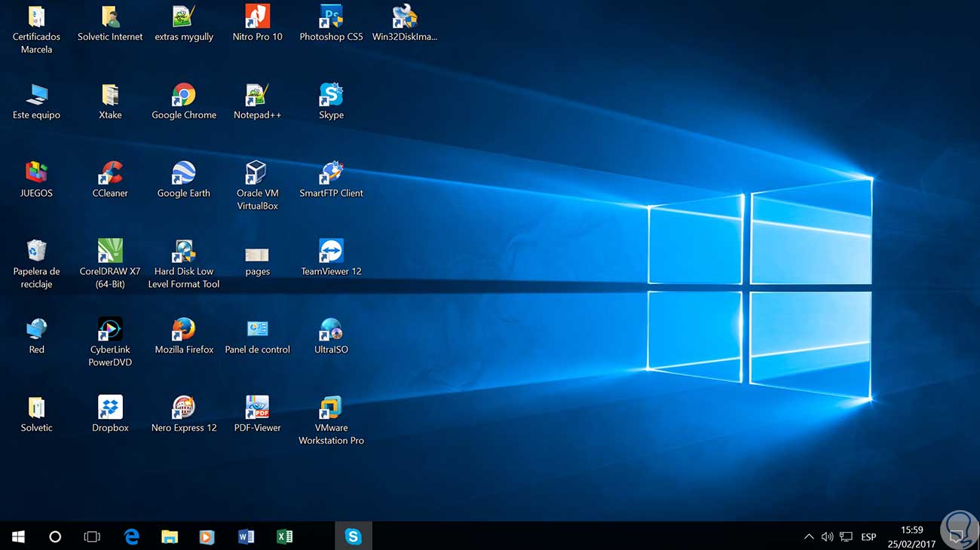Click the PDF-Viewer desktop shortcut

coord(258,415)
